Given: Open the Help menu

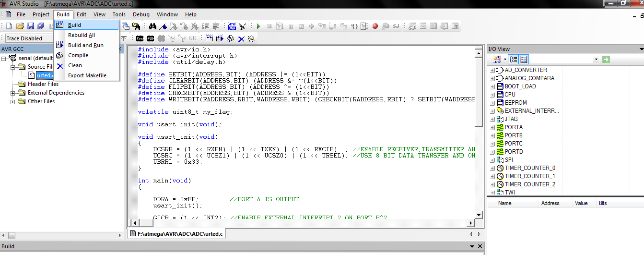Looking at the screenshot, I should pos(190,14).
